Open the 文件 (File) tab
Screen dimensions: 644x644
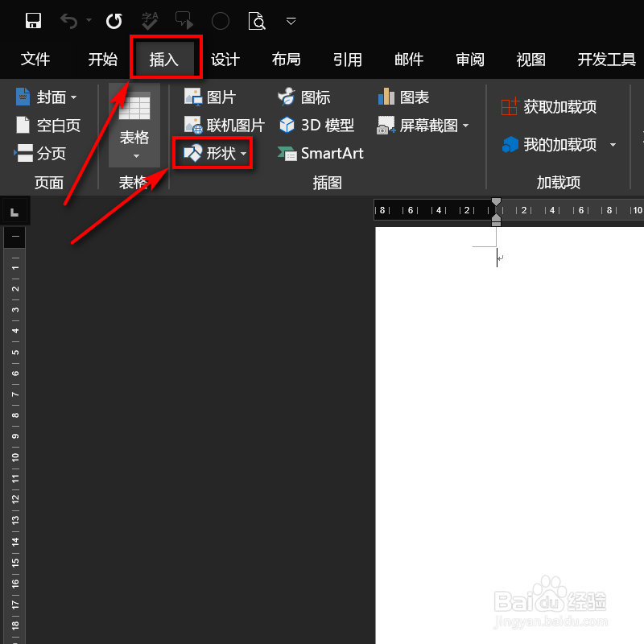pyautogui.click(x=35, y=59)
